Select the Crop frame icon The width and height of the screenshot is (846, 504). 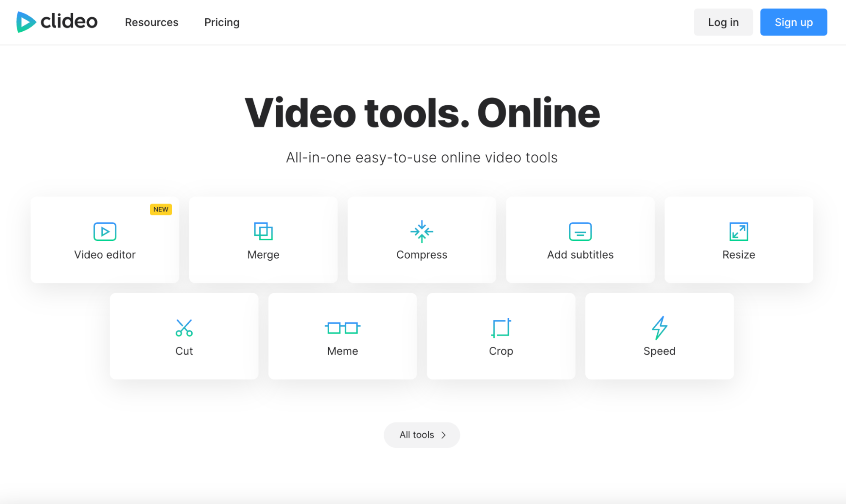point(501,328)
